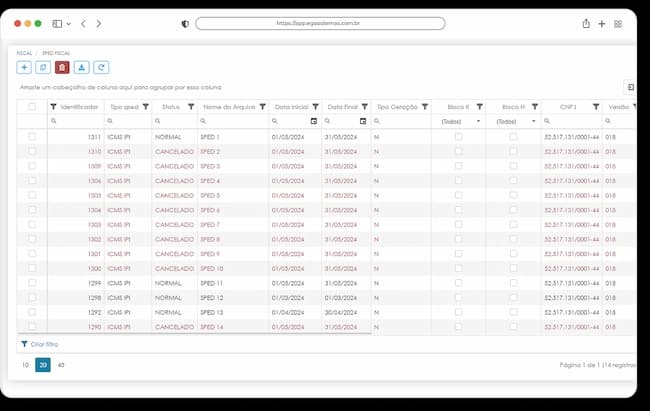Click the copy record toolbar icon

coord(43,67)
